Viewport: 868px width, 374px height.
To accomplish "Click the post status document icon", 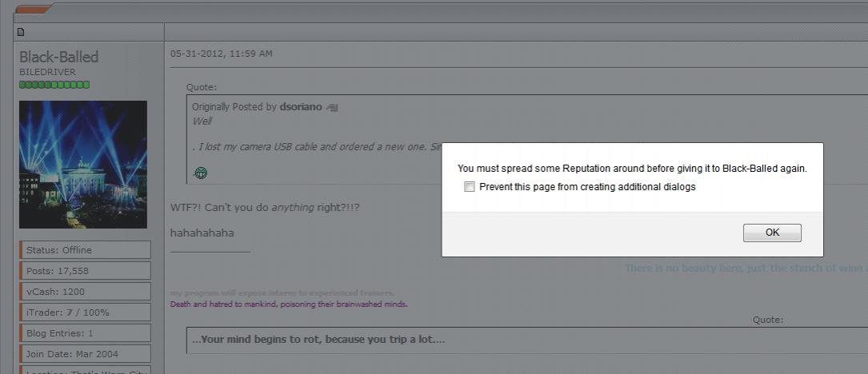I will point(21,32).
